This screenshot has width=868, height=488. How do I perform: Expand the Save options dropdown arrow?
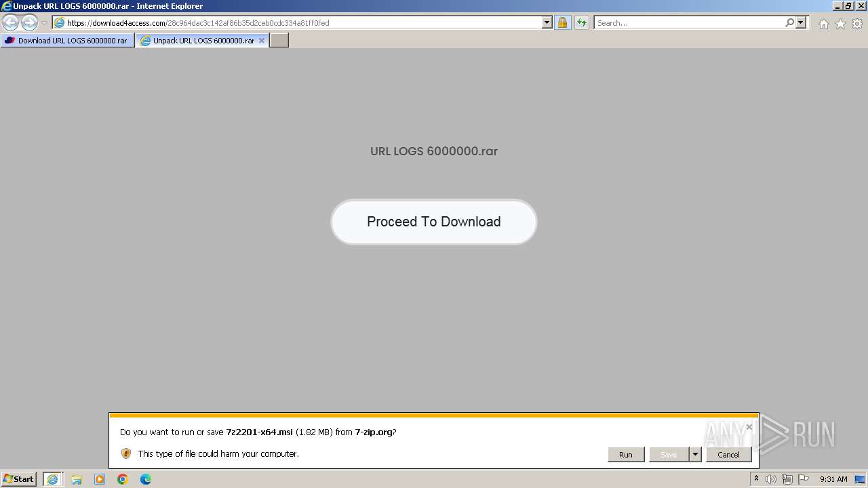click(695, 455)
